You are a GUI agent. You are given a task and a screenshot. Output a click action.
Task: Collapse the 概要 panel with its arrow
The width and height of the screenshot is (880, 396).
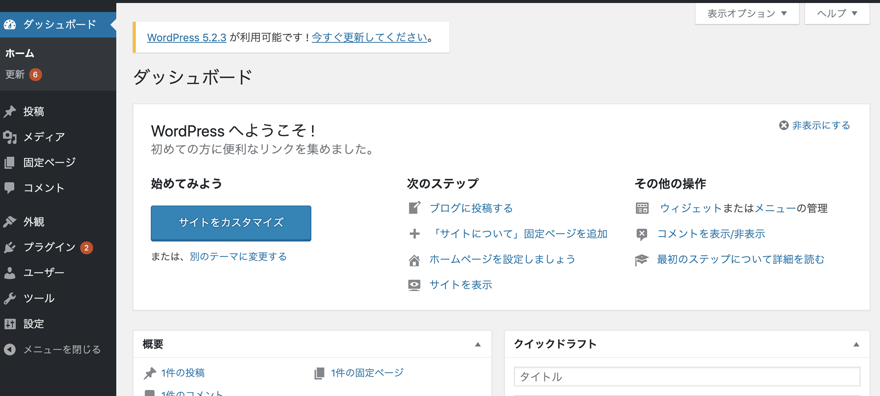[478, 344]
